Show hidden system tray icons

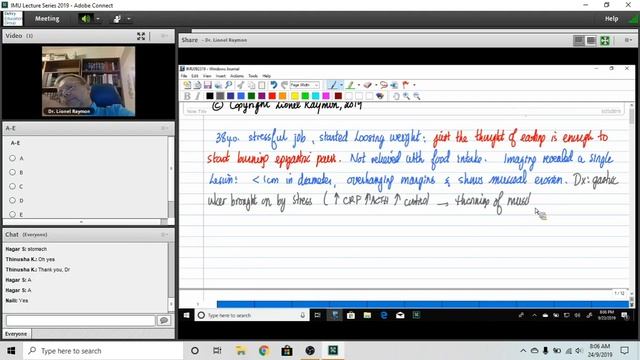coord(523,351)
